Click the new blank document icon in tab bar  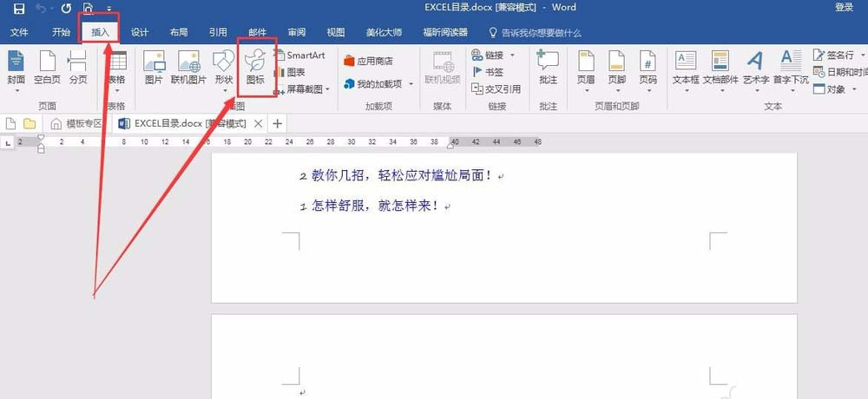[x=11, y=123]
